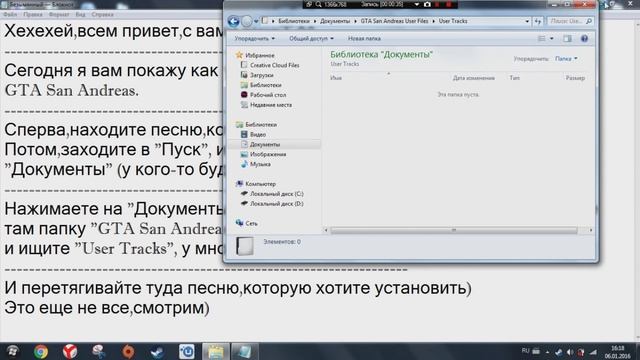Image resolution: width=640 pixels, height=360 pixels.
Task: Open Notepad's «Файл» menu
Action: [x=10, y=14]
